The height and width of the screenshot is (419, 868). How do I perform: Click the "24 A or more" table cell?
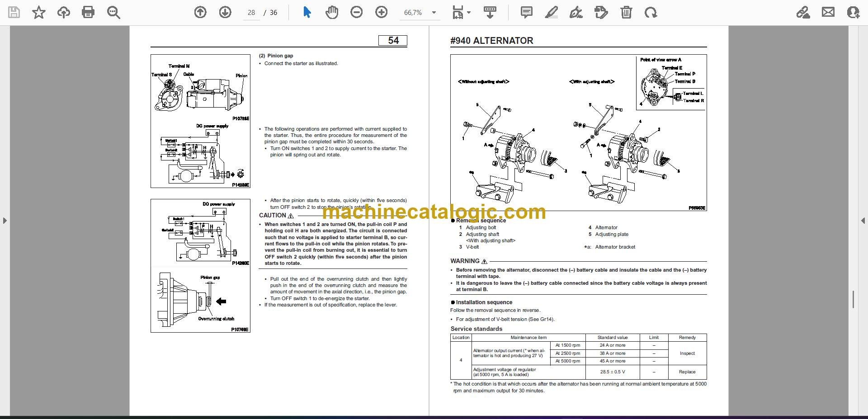click(613, 345)
